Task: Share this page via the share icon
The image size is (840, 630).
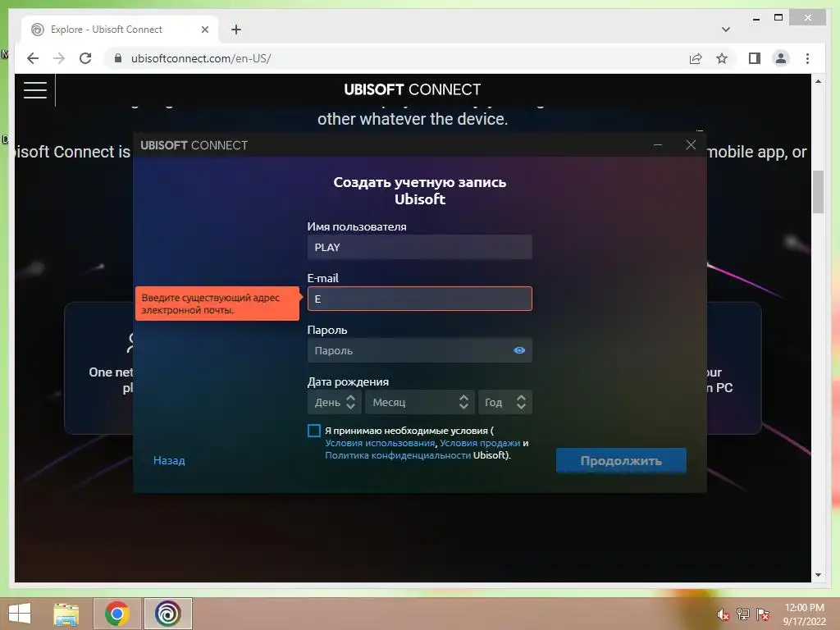Action: (x=696, y=58)
